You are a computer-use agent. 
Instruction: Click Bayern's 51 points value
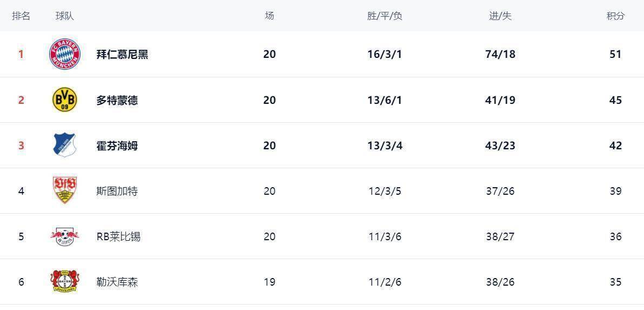point(615,54)
